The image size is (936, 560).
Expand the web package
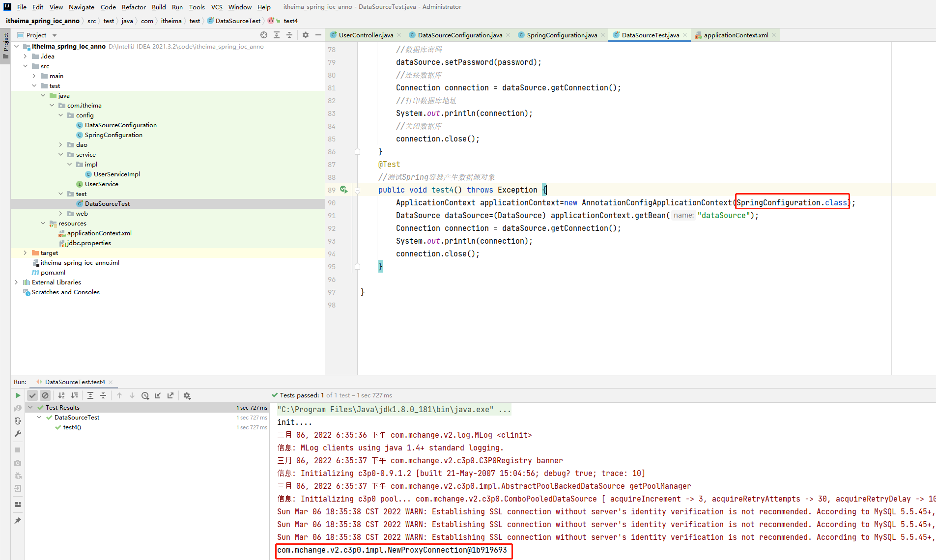click(x=61, y=213)
